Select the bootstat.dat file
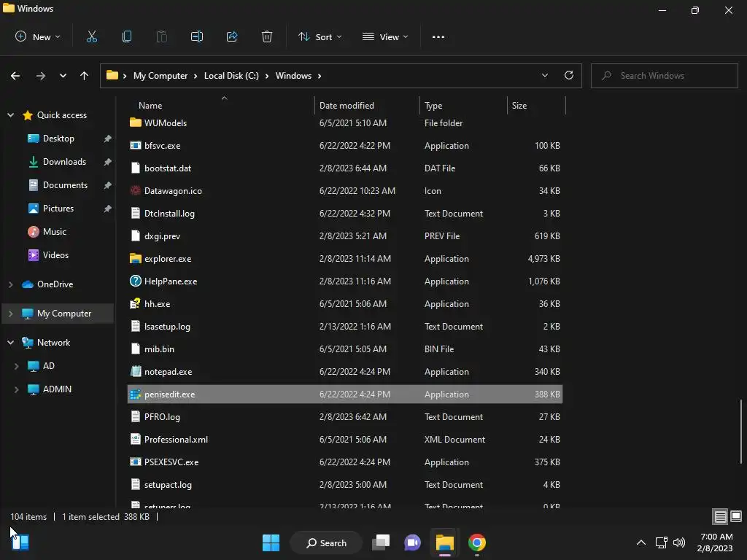The width and height of the screenshot is (747, 560). (345, 168)
